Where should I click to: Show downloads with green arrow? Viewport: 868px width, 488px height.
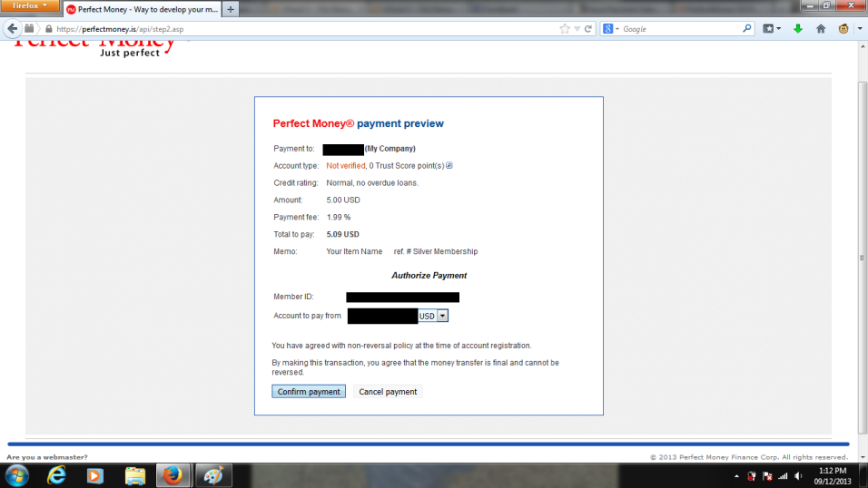click(x=798, y=29)
